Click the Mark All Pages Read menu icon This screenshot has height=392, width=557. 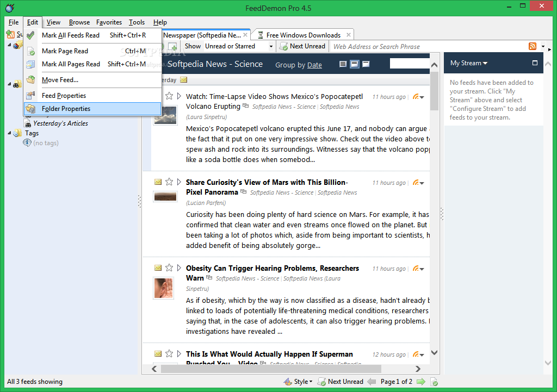tap(30, 64)
